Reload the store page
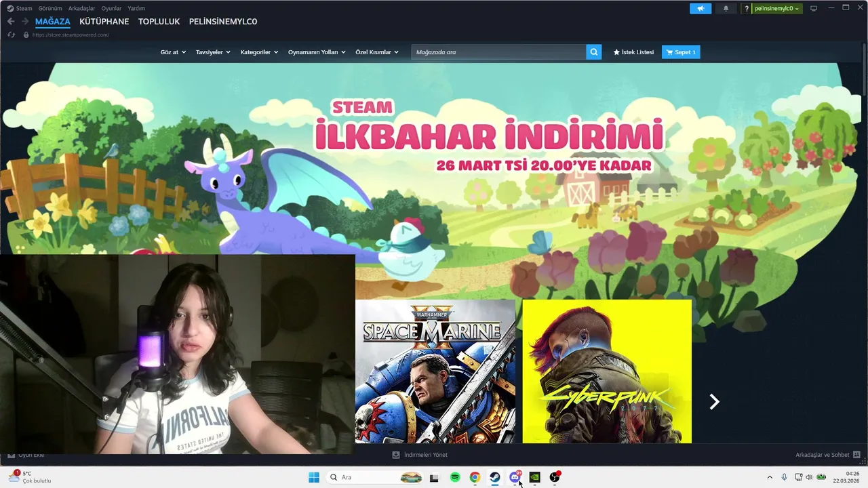 12,35
